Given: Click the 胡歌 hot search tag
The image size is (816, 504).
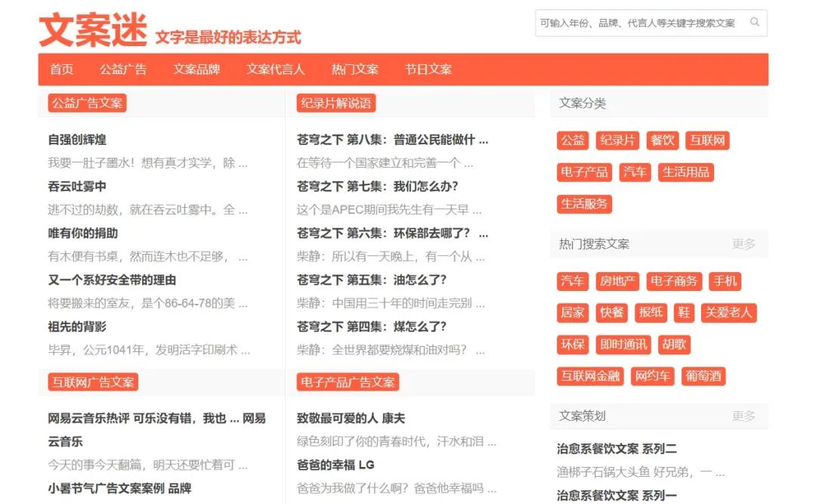Looking at the screenshot, I should click(675, 345).
